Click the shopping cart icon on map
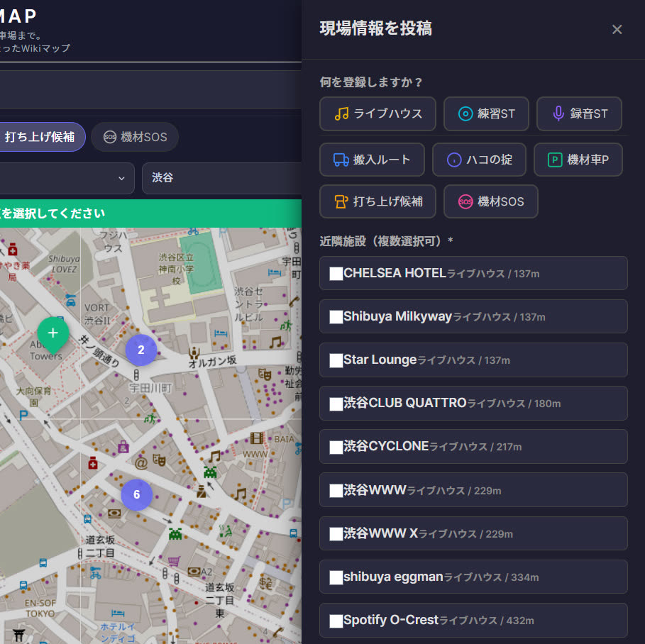The height and width of the screenshot is (644, 645). (x=174, y=561)
